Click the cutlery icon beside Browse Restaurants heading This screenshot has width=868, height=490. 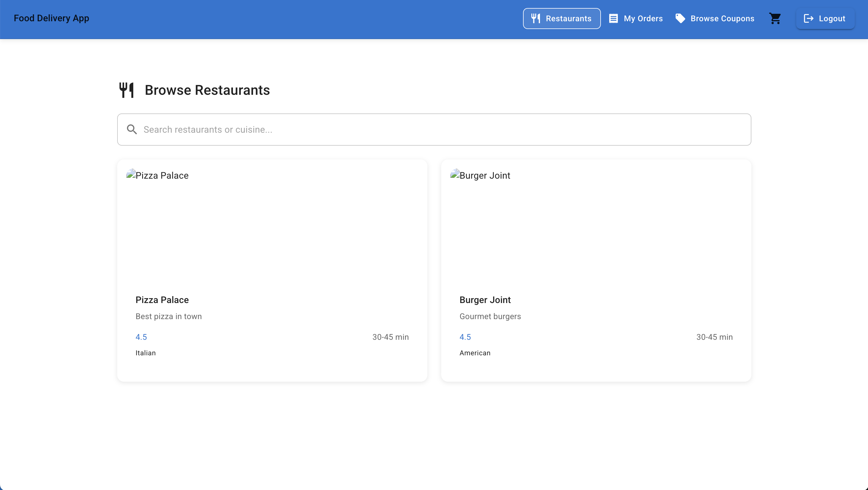[x=127, y=90]
